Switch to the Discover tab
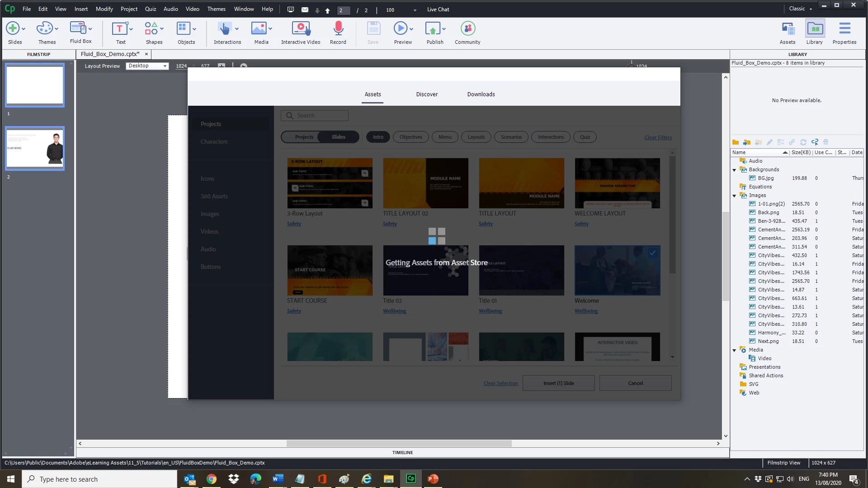 pos(427,94)
